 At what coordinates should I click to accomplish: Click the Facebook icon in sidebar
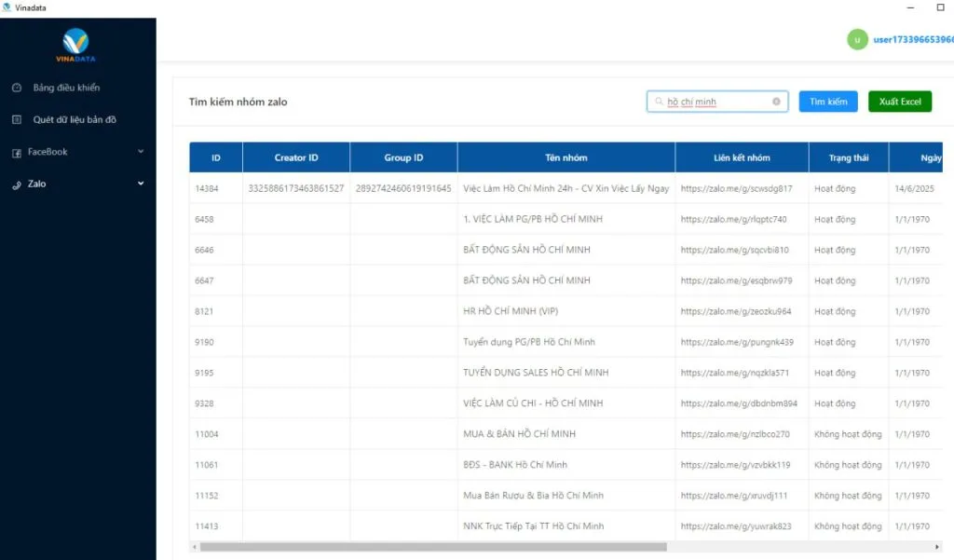pyautogui.click(x=17, y=152)
